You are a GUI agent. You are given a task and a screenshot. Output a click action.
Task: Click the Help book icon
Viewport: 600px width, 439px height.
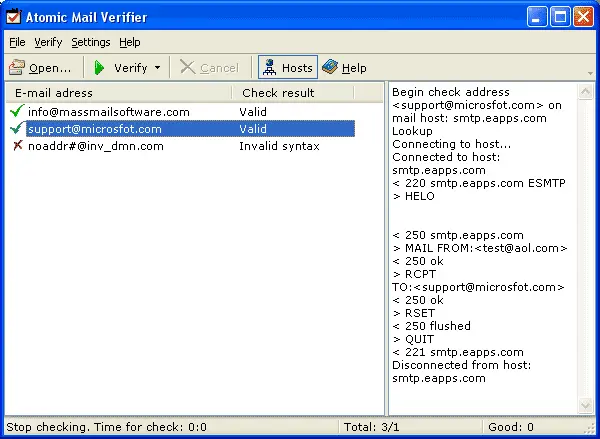(x=330, y=68)
